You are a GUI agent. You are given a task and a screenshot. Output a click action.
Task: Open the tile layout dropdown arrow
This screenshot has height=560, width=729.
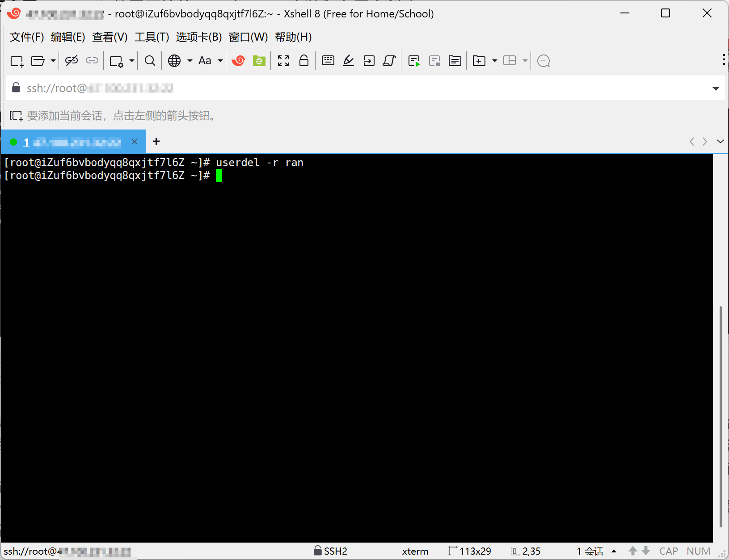coord(526,61)
